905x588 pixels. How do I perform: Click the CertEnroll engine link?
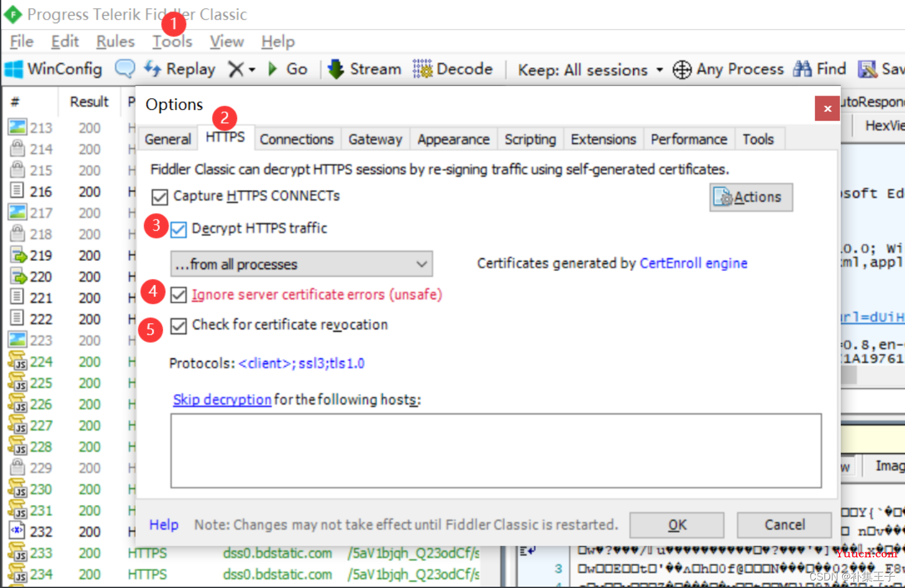tap(693, 263)
